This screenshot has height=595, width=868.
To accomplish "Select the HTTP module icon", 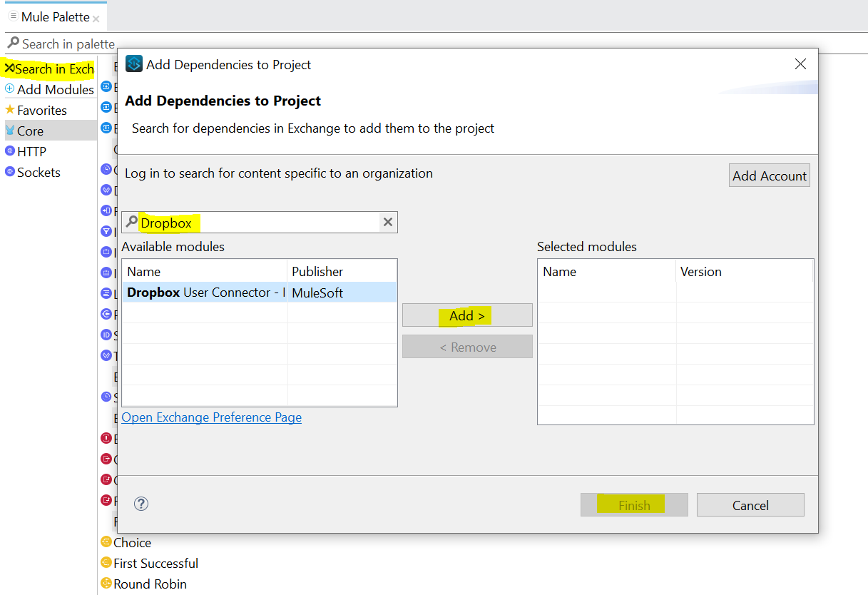I will (x=10, y=151).
